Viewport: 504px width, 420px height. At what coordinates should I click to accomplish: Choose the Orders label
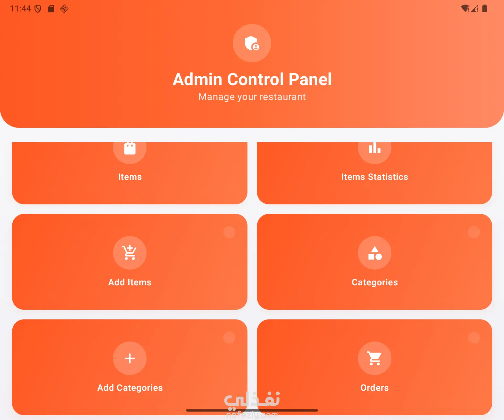point(375,388)
